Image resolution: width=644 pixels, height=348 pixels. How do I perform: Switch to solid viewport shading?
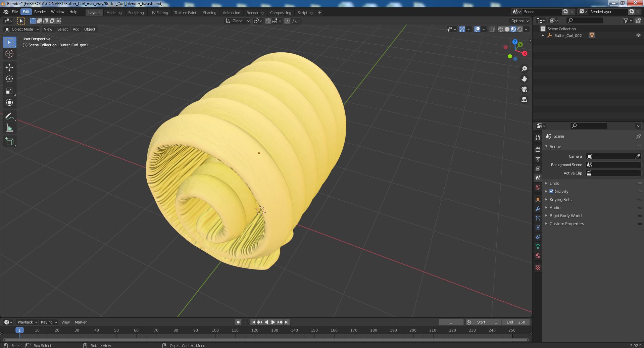point(507,29)
